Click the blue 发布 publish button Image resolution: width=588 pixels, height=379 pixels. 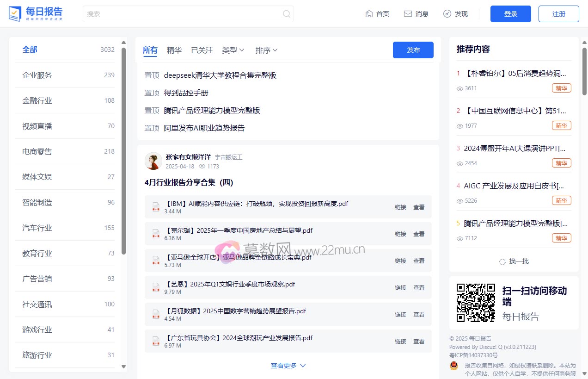(413, 50)
